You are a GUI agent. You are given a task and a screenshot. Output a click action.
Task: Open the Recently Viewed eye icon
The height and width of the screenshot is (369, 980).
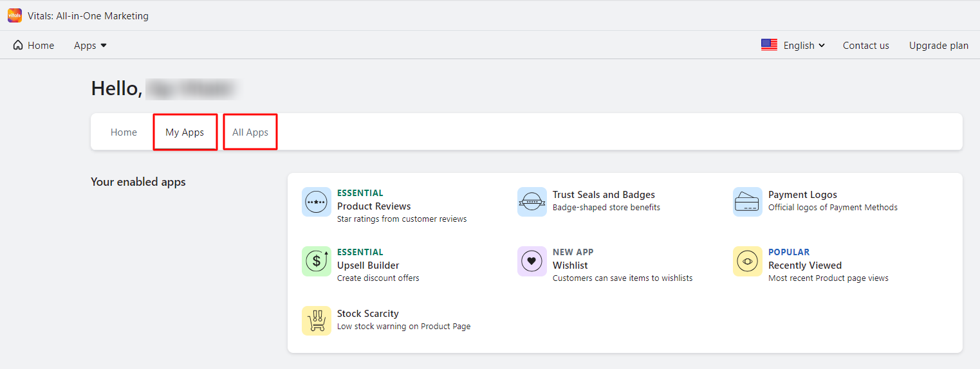coord(748,261)
